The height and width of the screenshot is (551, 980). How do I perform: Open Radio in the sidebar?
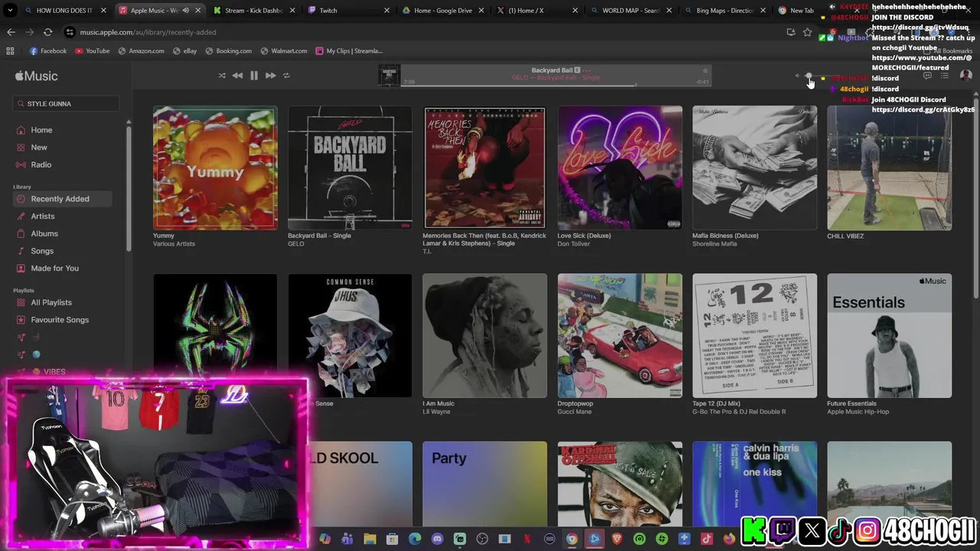click(x=41, y=165)
